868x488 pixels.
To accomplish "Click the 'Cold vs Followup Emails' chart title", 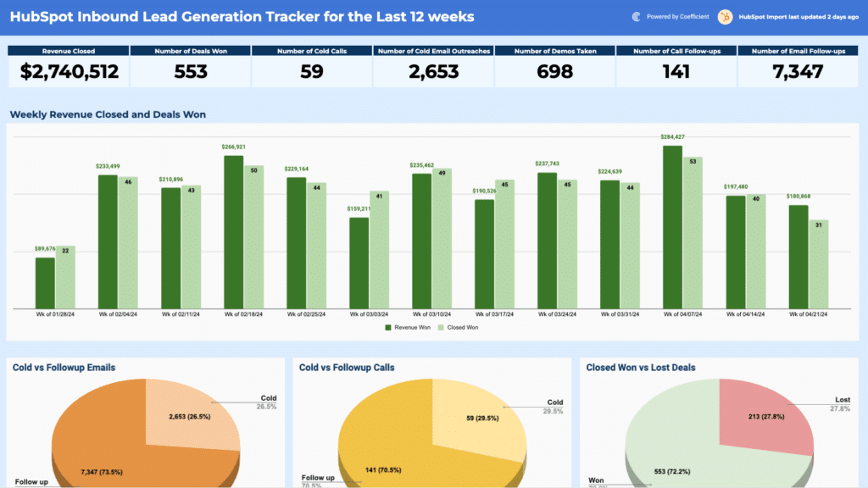I will (x=64, y=368).
